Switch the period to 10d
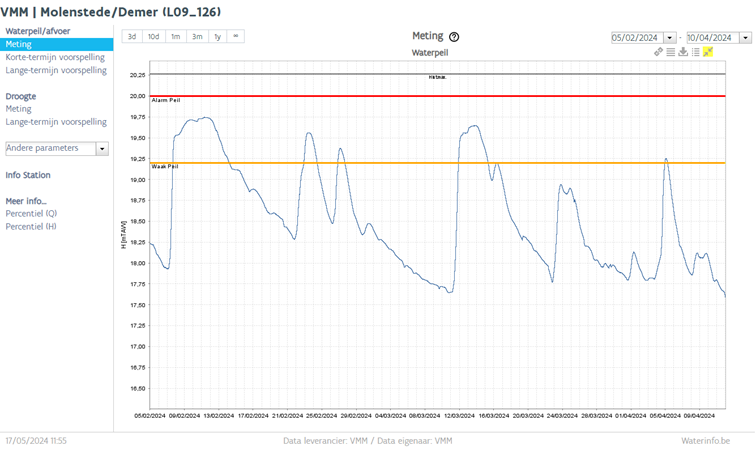The height and width of the screenshot is (450, 756). 153,36
